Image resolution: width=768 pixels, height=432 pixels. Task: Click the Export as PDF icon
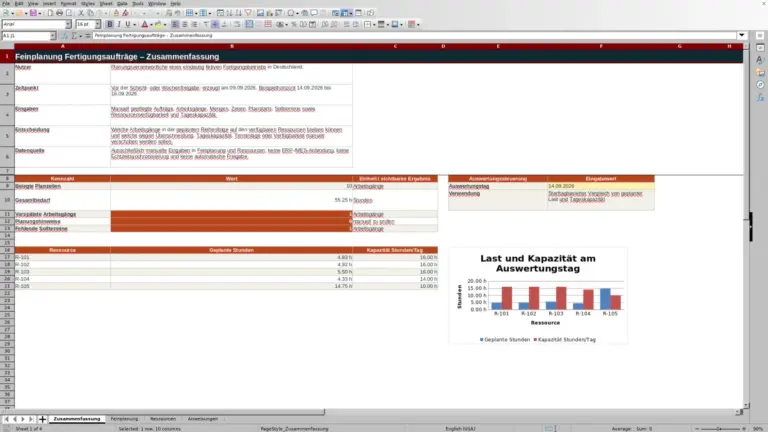click(50, 13)
